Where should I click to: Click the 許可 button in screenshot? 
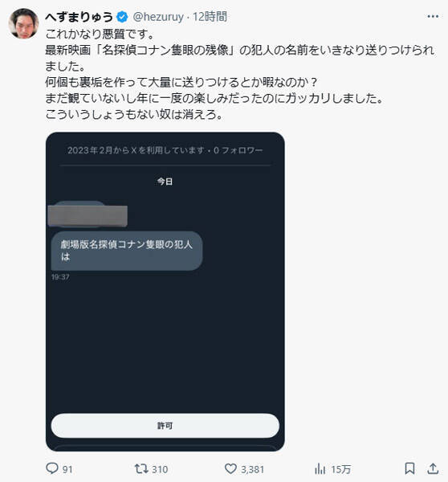pos(165,426)
